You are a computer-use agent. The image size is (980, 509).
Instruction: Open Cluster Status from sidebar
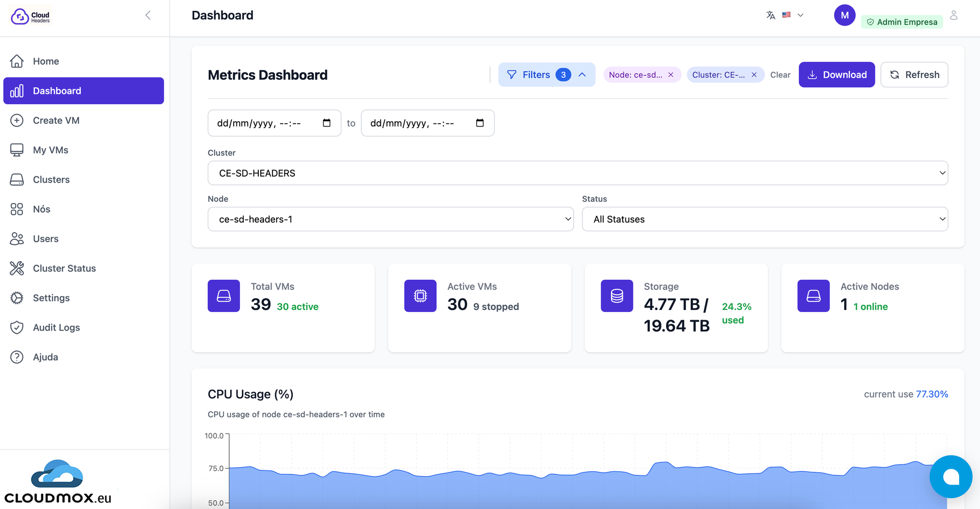[64, 269]
